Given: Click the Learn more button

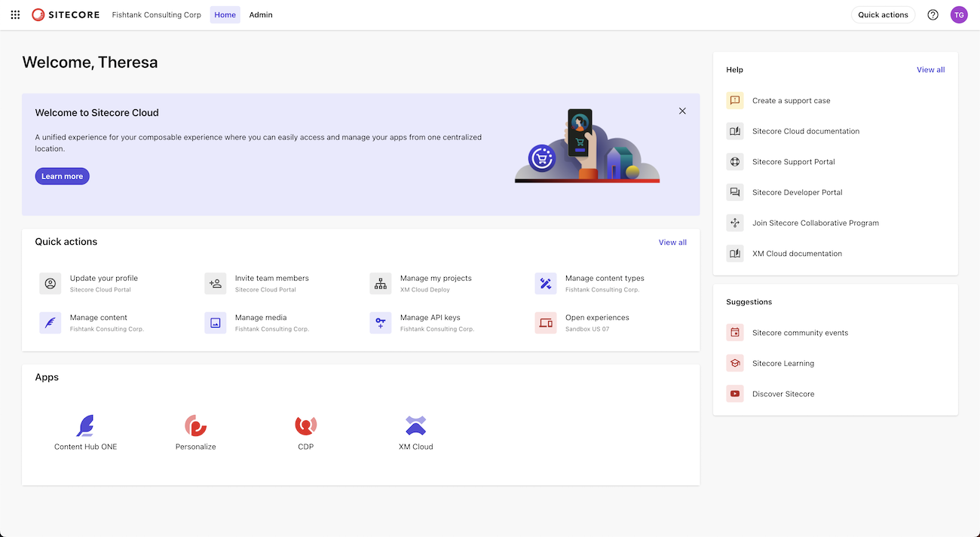Looking at the screenshot, I should (62, 175).
